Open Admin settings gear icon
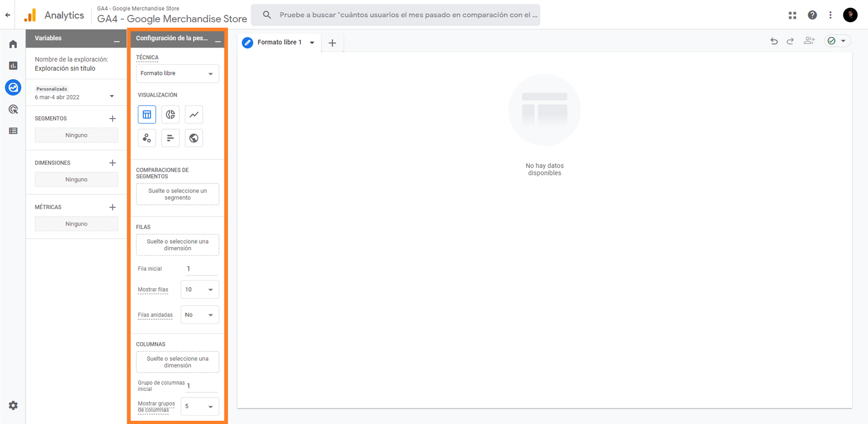 tap(13, 406)
